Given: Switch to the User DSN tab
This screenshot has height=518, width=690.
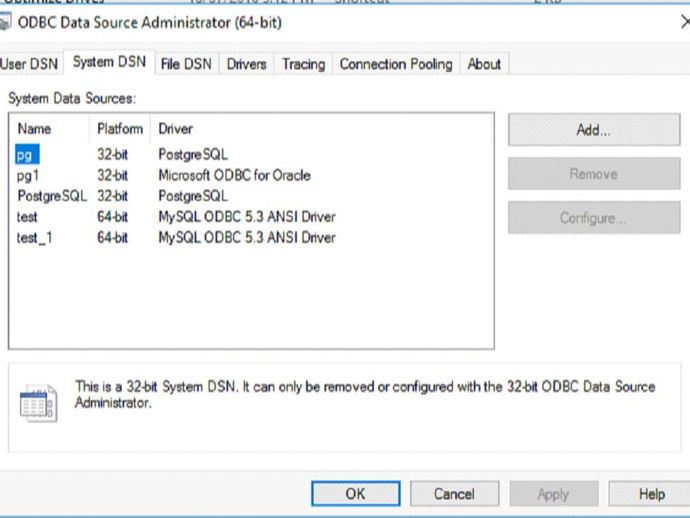Looking at the screenshot, I should (x=29, y=64).
